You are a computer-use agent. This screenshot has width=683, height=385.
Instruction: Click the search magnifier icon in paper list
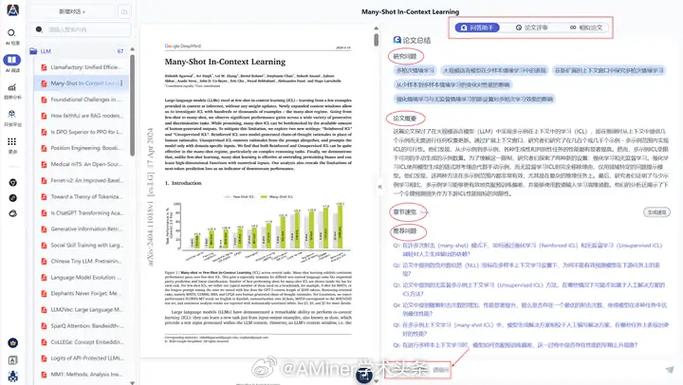39,29
